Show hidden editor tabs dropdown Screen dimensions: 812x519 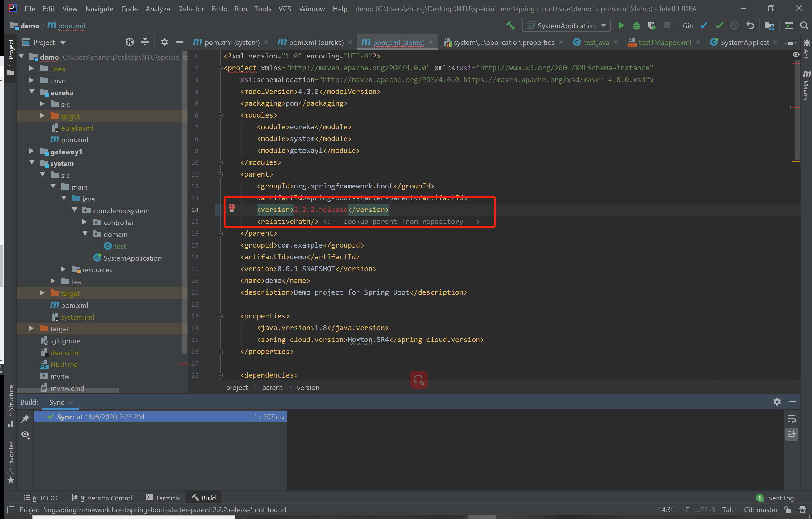790,43
